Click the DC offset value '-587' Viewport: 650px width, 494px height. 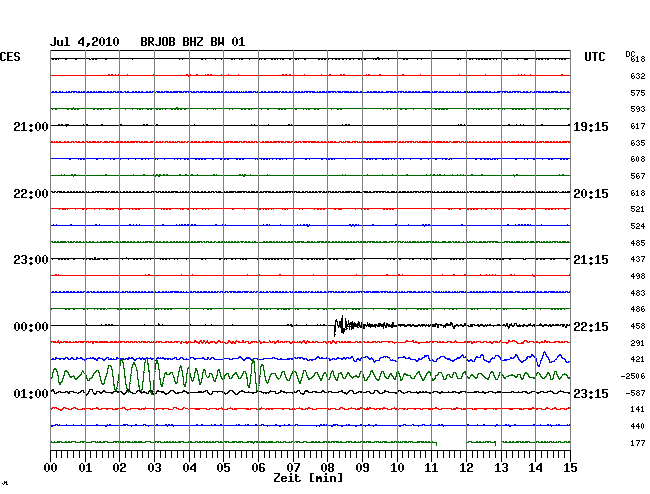pyautogui.click(x=635, y=393)
